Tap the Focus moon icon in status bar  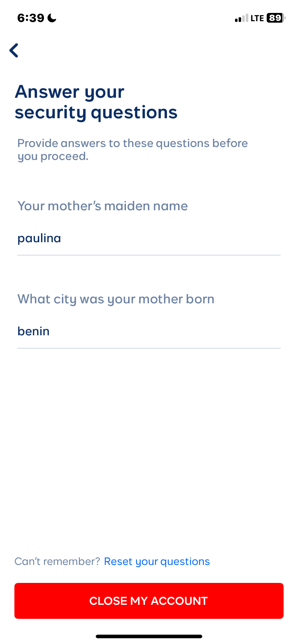tap(52, 18)
